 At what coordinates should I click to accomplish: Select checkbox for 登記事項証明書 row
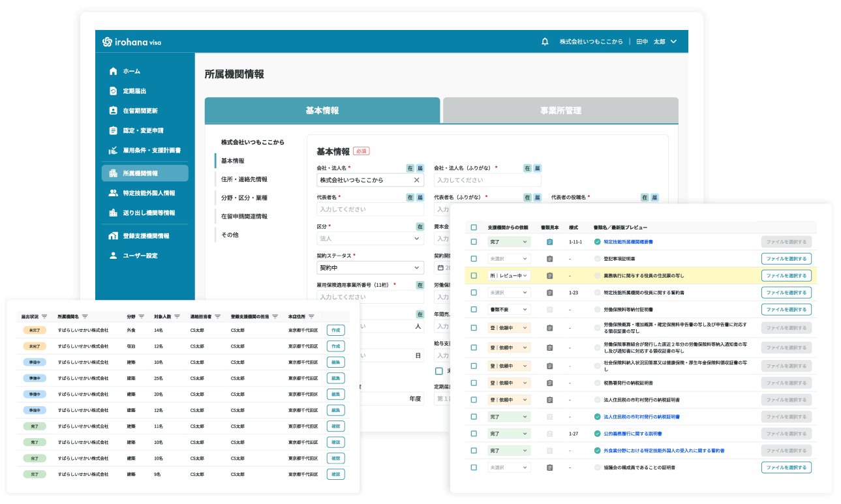[x=474, y=259]
